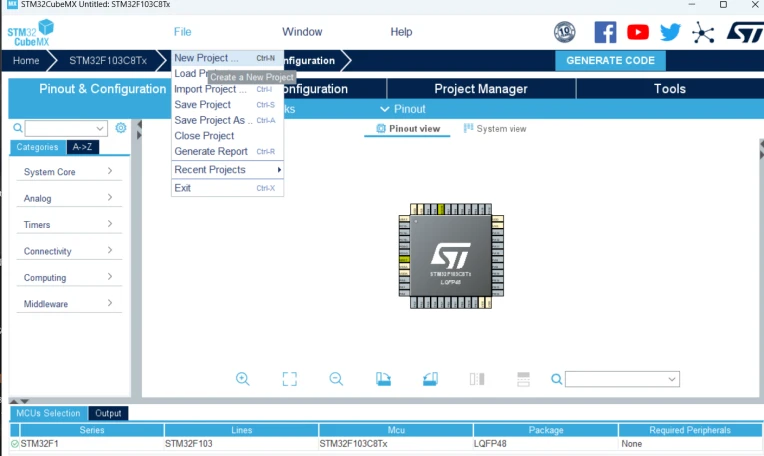Click the GENERATE CODE button
Viewport: 764px width, 456px height.
610,60
